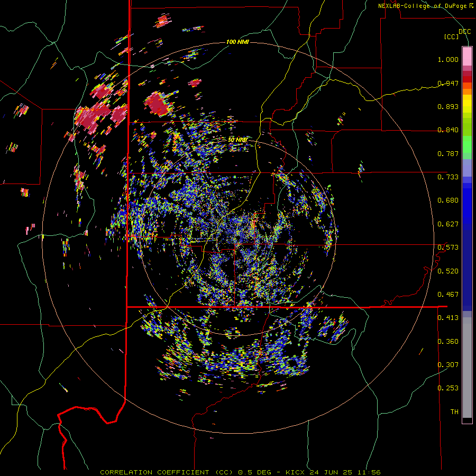
Task: Click the KICX station ID in caption
Action: click(296, 472)
